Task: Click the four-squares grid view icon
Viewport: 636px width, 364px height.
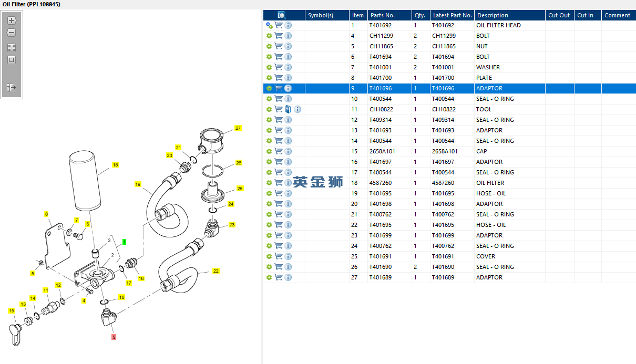Action: point(12,47)
